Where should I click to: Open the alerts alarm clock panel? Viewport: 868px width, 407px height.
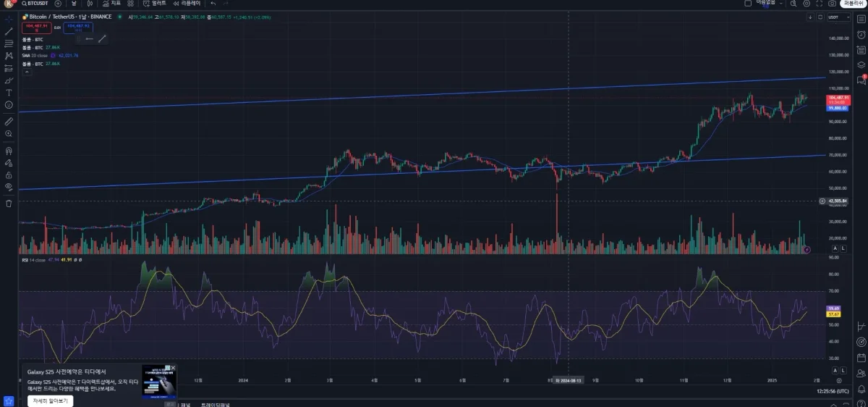coord(861,35)
